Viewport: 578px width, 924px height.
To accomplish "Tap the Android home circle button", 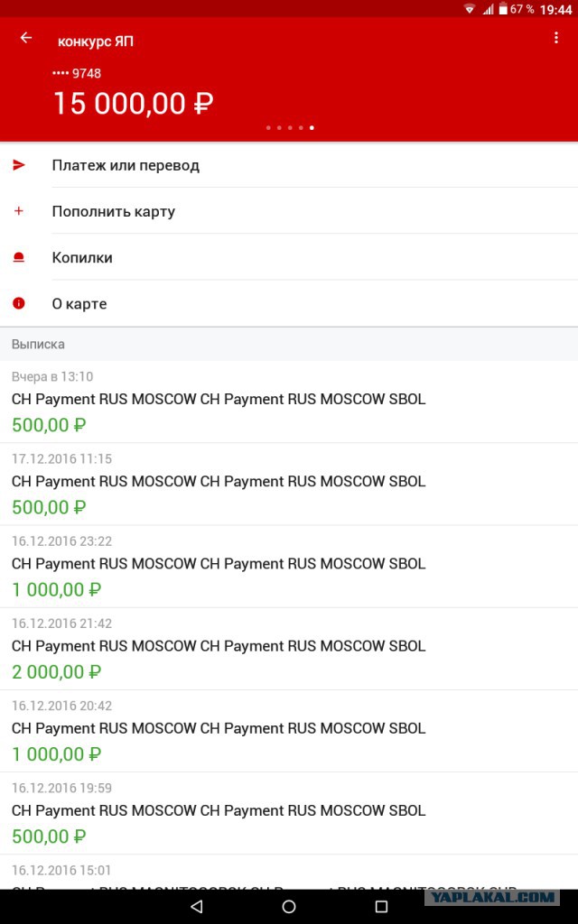I will [289, 906].
